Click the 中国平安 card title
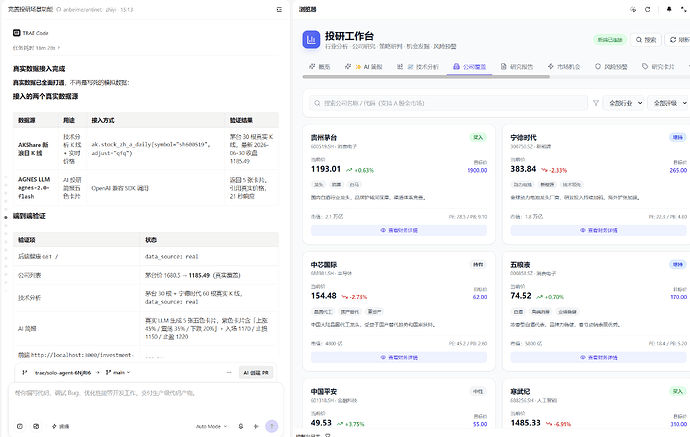The width and height of the screenshot is (690, 437). [324, 391]
